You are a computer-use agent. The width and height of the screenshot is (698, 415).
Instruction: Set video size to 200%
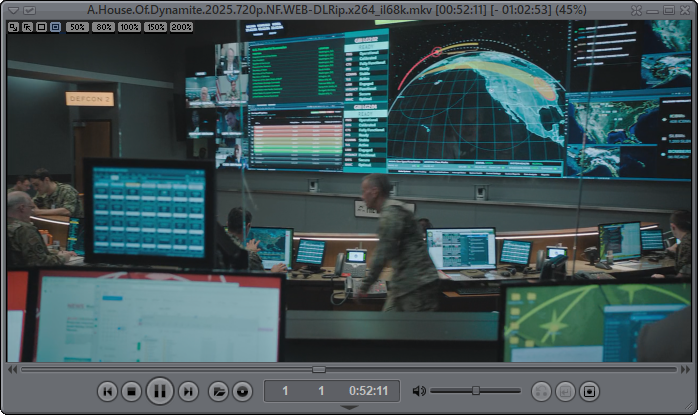point(181,27)
